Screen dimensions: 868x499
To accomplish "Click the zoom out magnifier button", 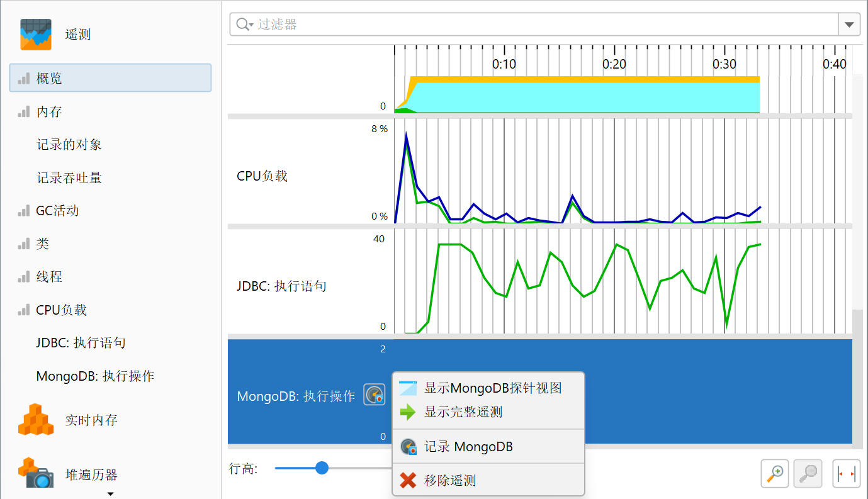I will 808,473.
